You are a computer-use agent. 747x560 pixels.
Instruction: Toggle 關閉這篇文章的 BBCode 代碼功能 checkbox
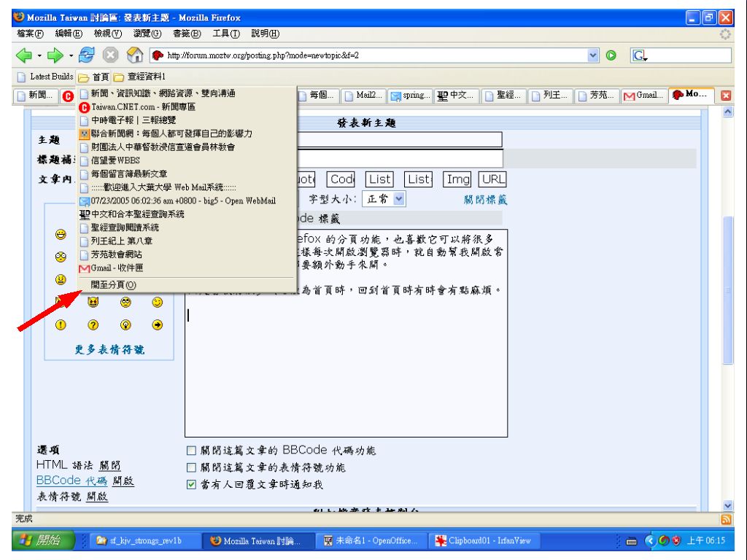[192, 451]
